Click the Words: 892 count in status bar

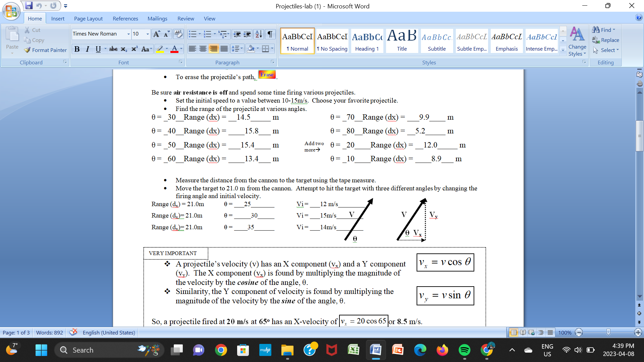coord(49,333)
